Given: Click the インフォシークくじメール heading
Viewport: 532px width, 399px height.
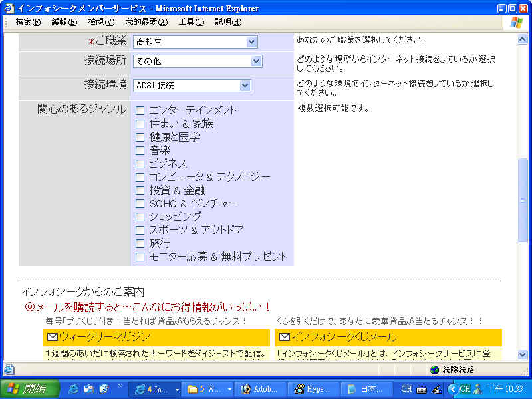Looking at the screenshot, I should pyautogui.click(x=344, y=337).
